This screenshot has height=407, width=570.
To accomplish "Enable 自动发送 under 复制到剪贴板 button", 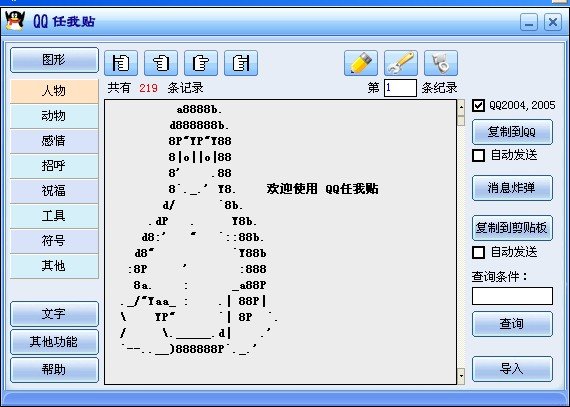I will 478,252.
